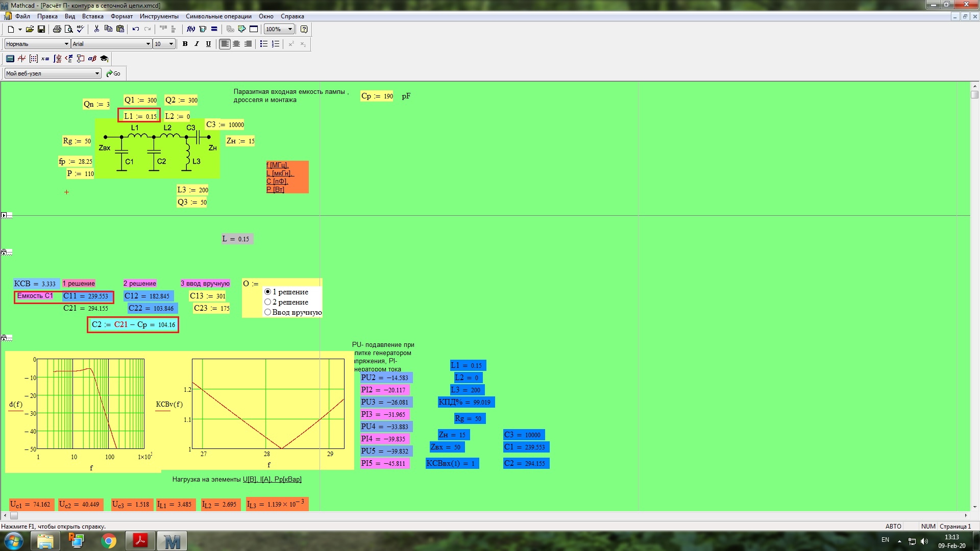Open the Boolean comparison palette
This screenshot has width=980, height=551.
69,59
